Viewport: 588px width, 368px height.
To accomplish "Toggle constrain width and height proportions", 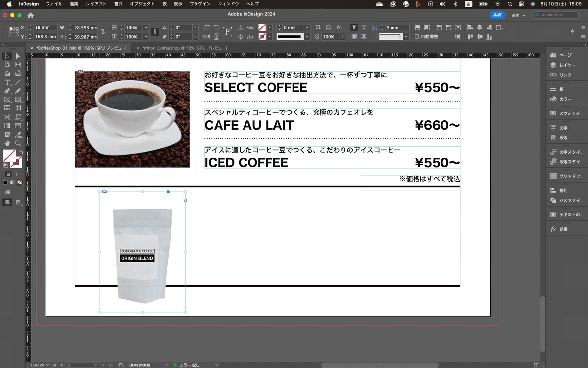I will (103, 32).
